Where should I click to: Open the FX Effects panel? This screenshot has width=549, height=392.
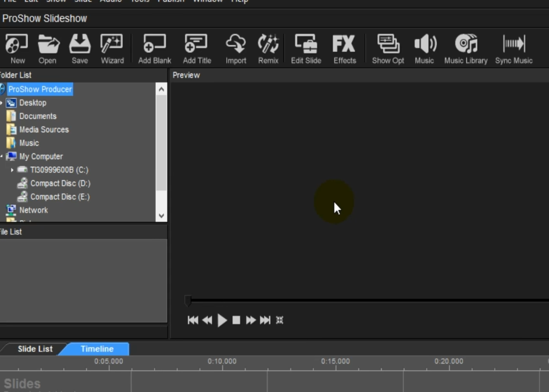pos(344,49)
